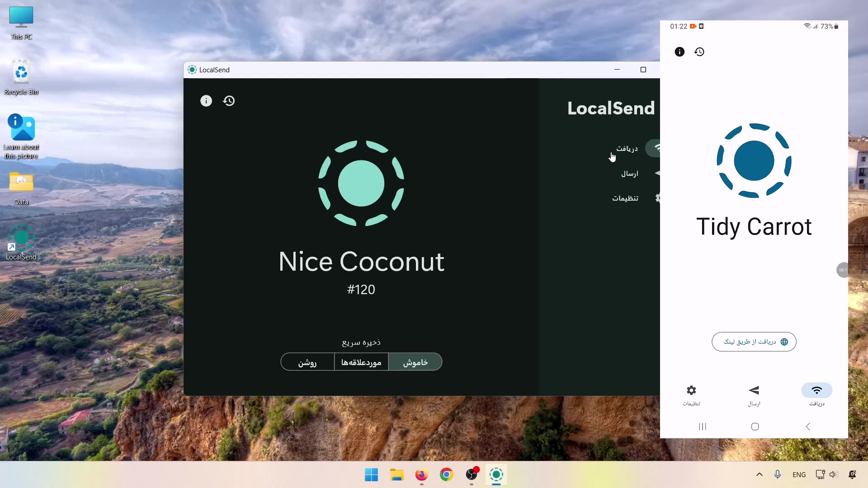This screenshot has height=488, width=868.
Task: Click the Tidy Carrot device name
Action: click(754, 227)
